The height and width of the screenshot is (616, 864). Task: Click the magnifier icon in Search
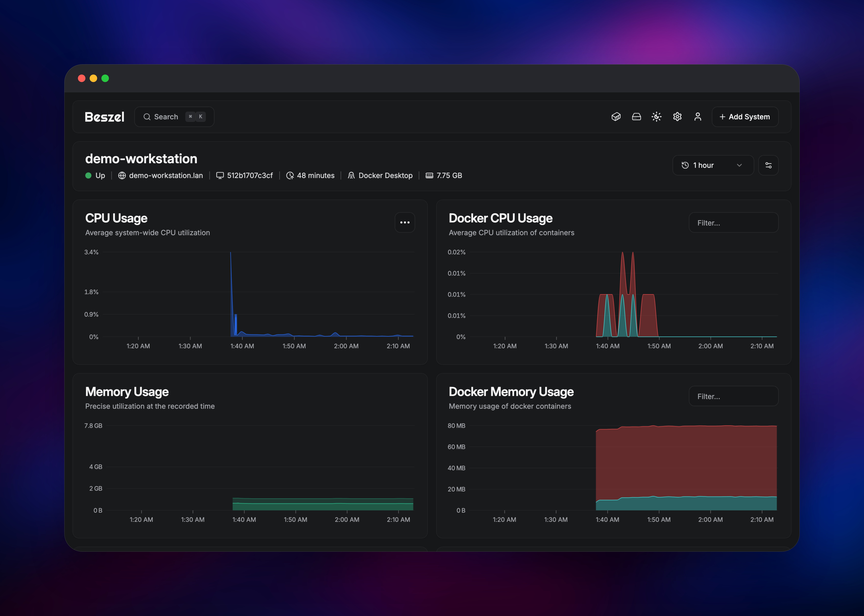tap(147, 117)
